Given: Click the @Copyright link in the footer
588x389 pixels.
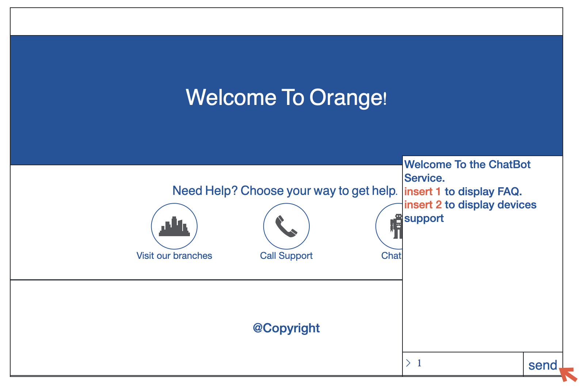Looking at the screenshot, I should [286, 328].
